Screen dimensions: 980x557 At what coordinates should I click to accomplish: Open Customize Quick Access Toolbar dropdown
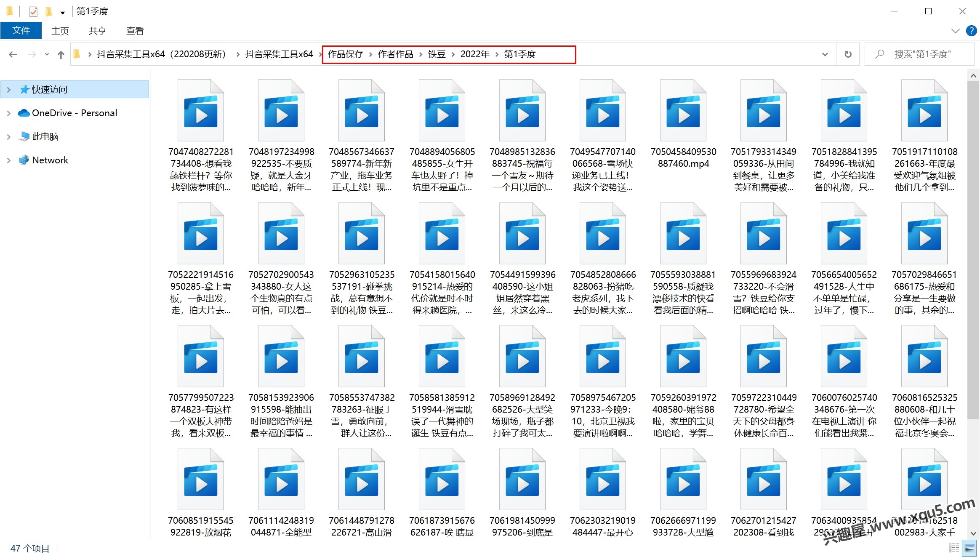(63, 12)
